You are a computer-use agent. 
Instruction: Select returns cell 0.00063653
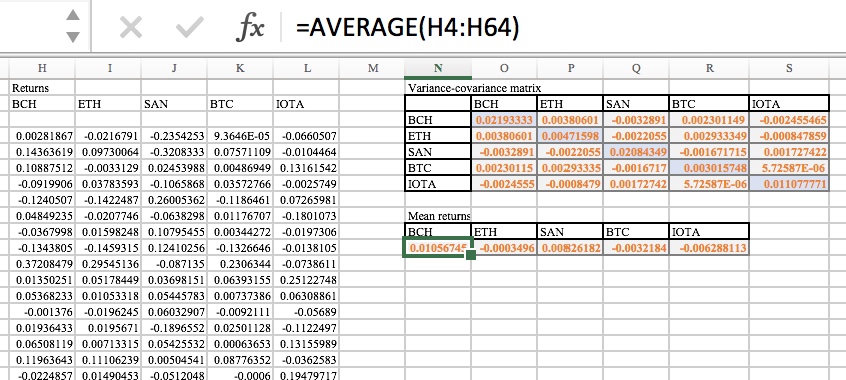coord(240,344)
